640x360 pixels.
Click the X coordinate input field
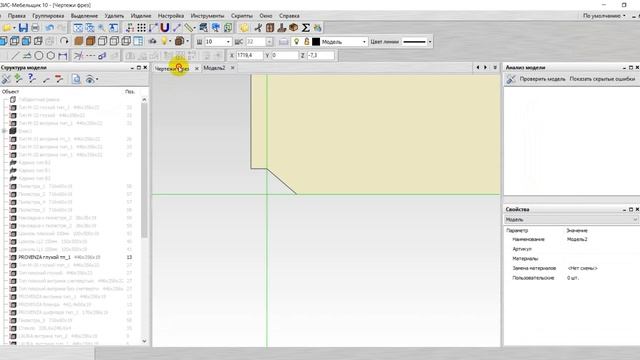pyautogui.click(x=249, y=55)
